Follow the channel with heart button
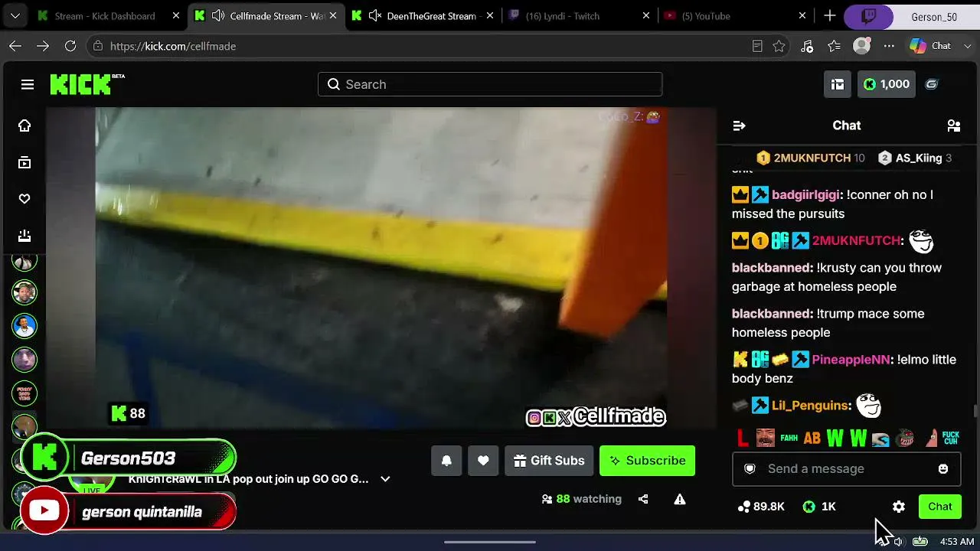This screenshot has width=980, height=551. tap(483, 461)
